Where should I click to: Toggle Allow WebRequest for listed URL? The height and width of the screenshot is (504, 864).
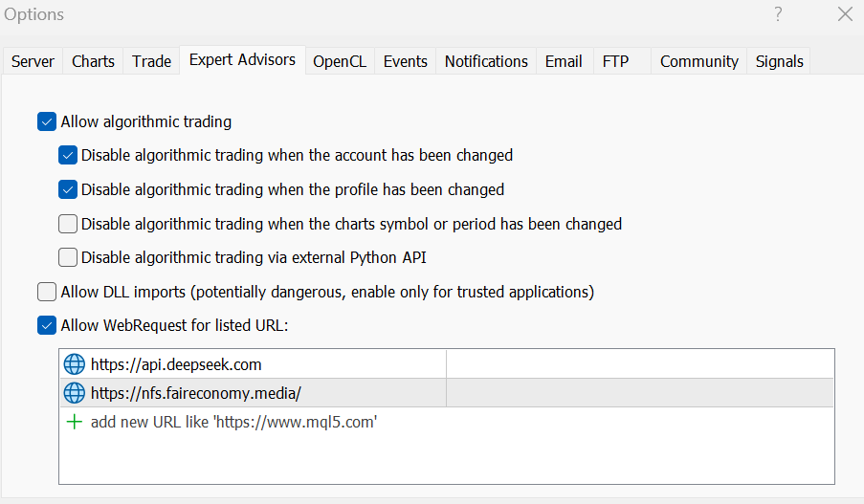(x=47, y=325)
